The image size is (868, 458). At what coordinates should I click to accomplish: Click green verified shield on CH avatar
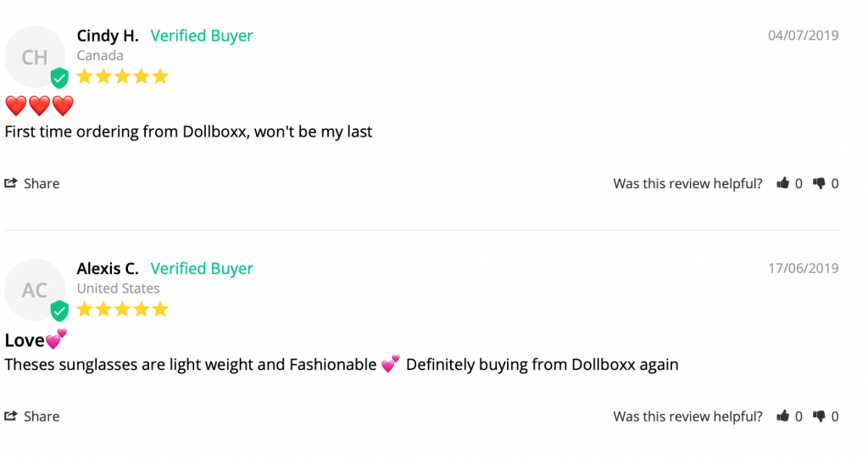click(x=59, y=78)
